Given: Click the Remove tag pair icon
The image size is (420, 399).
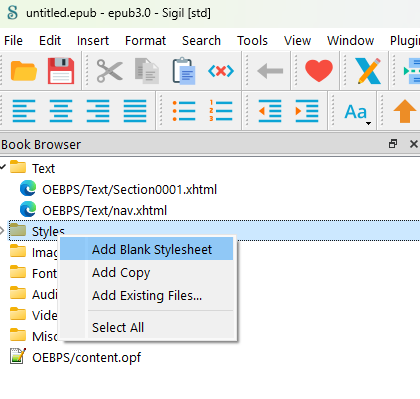Looking at the screenshot, I should pyautogui.click(x=221, y=71).
